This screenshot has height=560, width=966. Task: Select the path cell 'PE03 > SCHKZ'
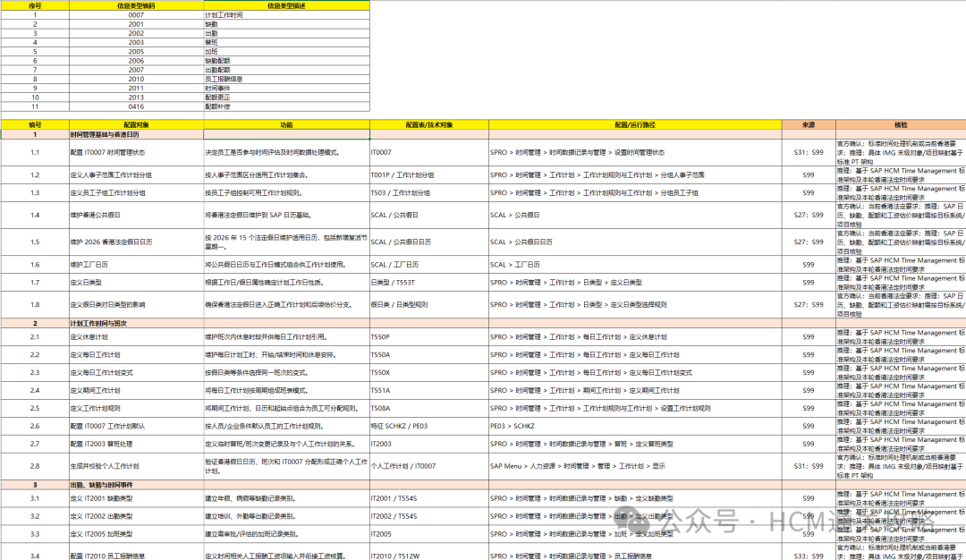tap(635, 426)
